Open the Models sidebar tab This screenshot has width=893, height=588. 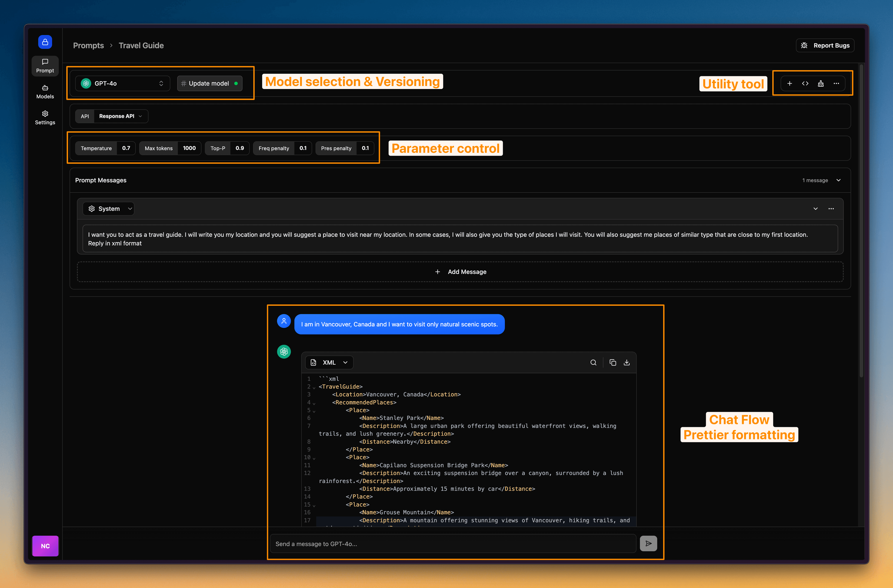click(45, 92)
